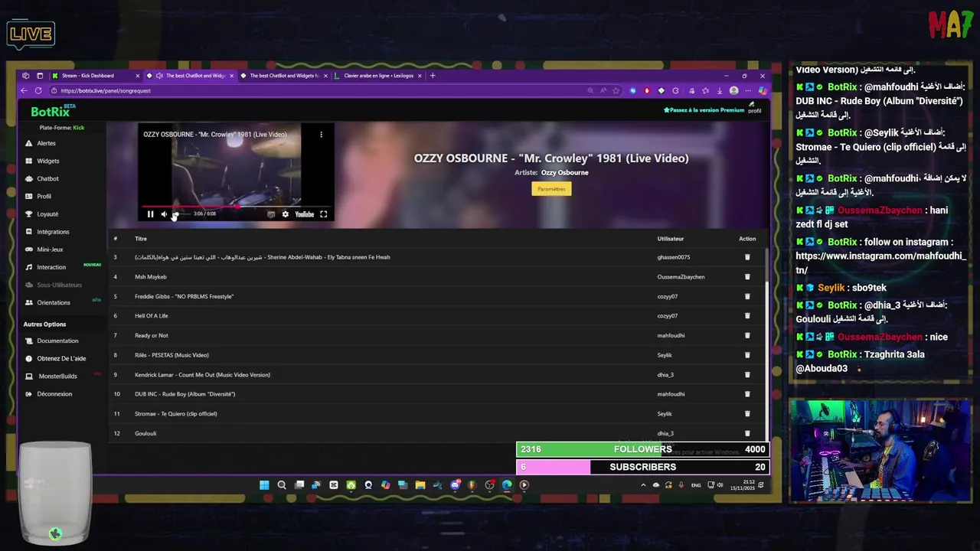980x551 pixels.
Task: Pause the Mr. Crowley video playback
Action: pos(150,214)
